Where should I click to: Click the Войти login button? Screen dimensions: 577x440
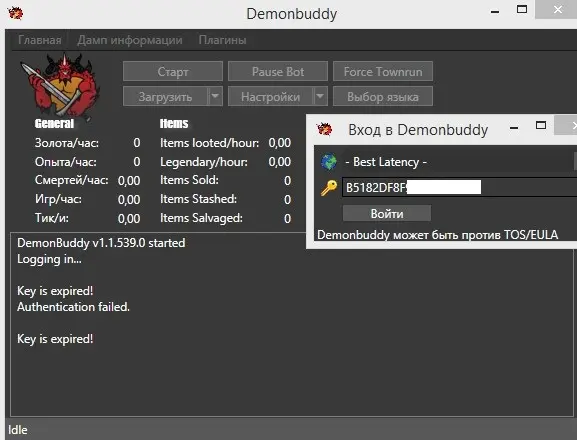point(387,213)
